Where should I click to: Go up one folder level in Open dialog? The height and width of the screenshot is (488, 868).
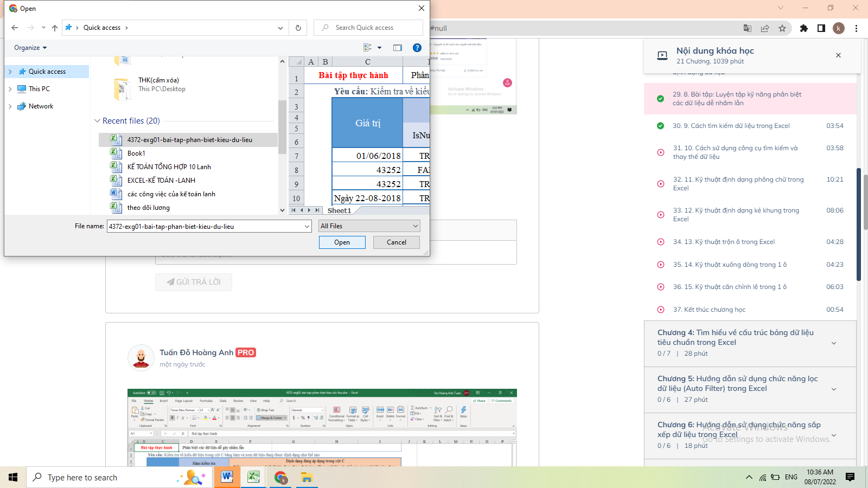coord(55,28)
